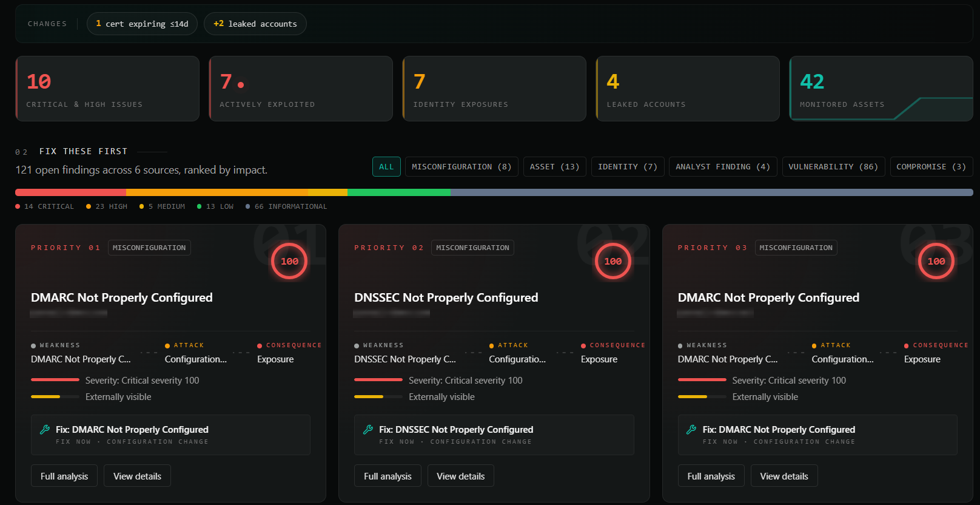Image resolution: width=980 pixels, height=505 pixels.
Task: Click the 14 CRITICAL legend entry
Action: coord(45,206)
